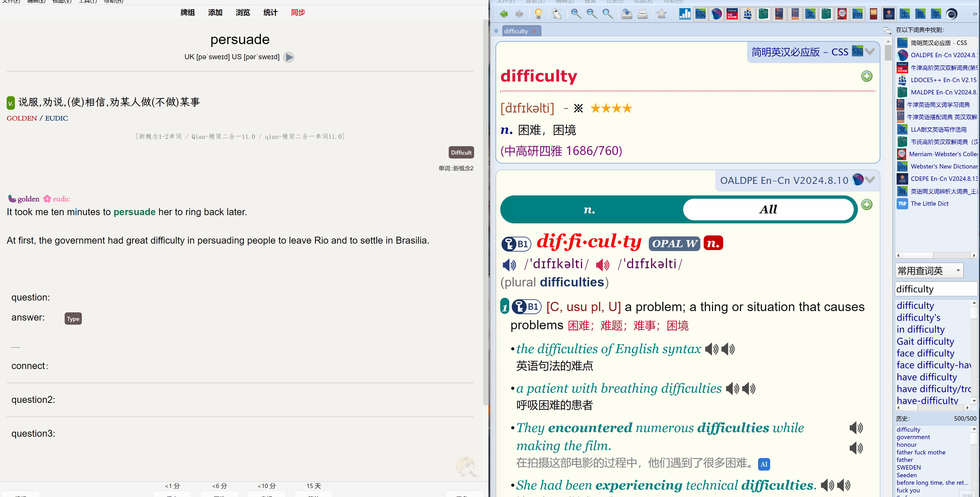The height and width of the screenshot is (497, 980).
Task: Play audio for persuade pronunciation
Action: point(289,57)
